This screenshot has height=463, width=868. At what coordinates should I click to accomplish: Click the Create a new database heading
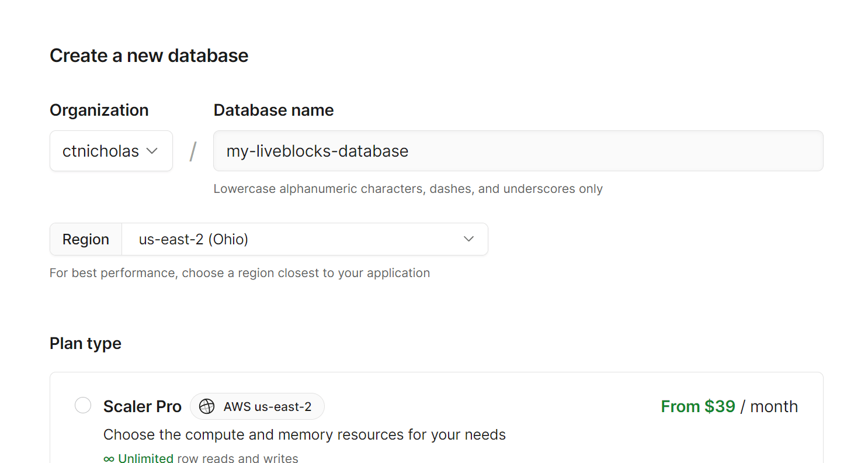point(149,56)
